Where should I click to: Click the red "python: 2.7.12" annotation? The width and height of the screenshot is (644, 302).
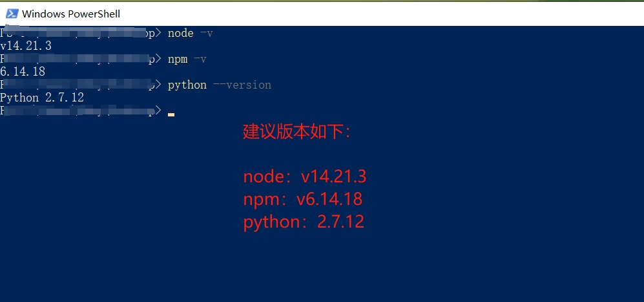coord(304,222)
